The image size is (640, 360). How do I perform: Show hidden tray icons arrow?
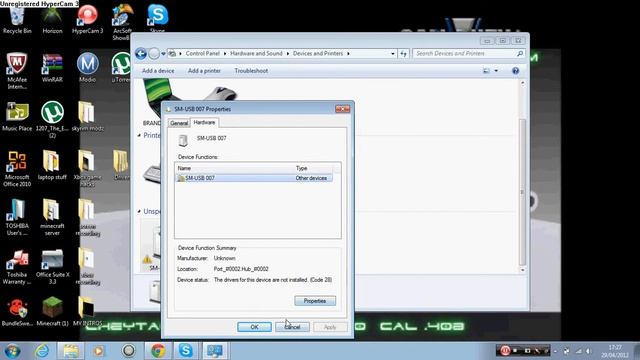pyautogui.click(x=555, y=351)
